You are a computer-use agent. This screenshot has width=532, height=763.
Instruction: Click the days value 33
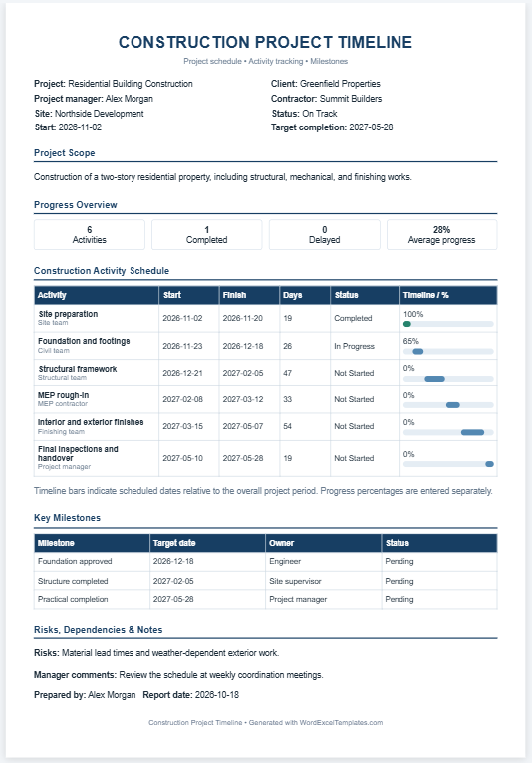coord(288,399)
